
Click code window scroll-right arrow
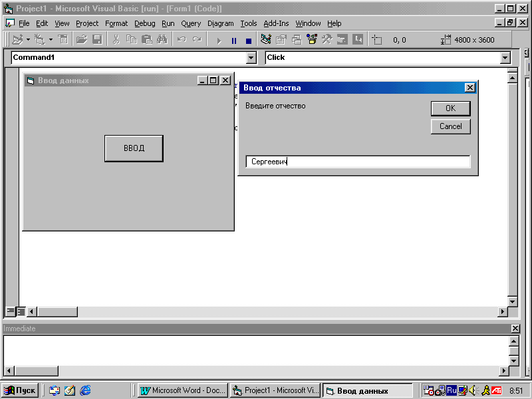pos(503,311)
